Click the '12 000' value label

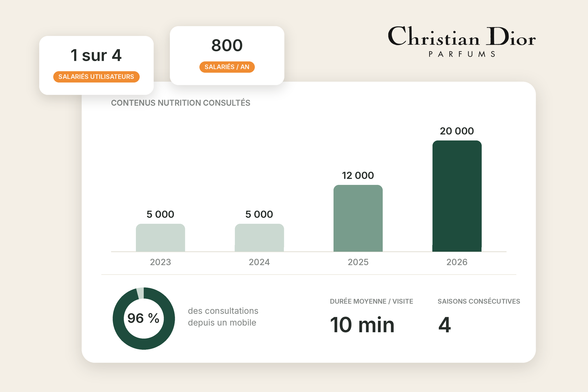coord(358,175)
